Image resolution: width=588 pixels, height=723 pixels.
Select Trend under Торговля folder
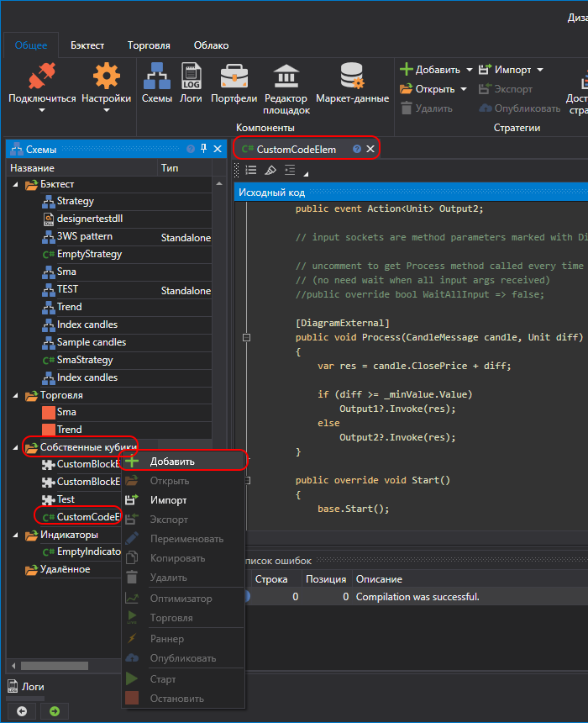tap(69, 430)
